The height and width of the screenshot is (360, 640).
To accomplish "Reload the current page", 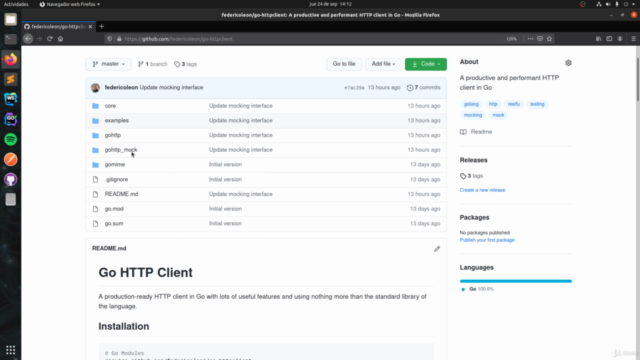I will [49, 39].
